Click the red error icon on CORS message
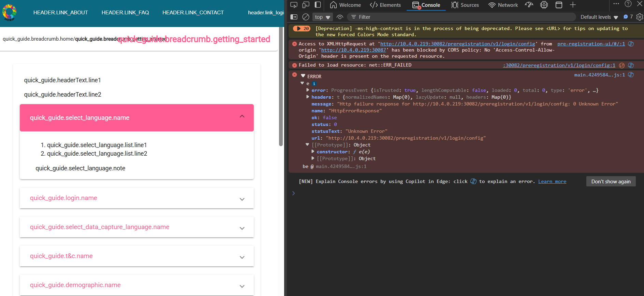Viewport: 644px width, 296px height. [294, 44]
